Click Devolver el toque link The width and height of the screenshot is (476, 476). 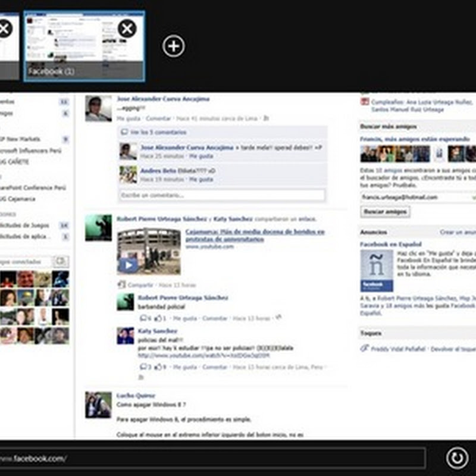(x=453, y=349)
